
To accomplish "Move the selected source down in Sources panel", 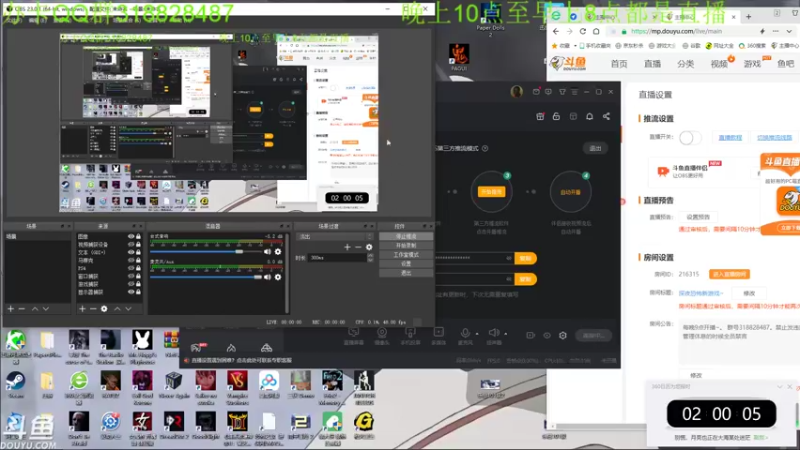I will click(129, 309).
